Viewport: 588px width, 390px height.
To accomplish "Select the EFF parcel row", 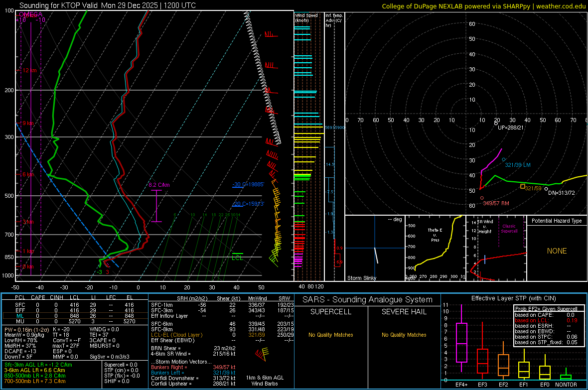I will click(x=75, y=310).
